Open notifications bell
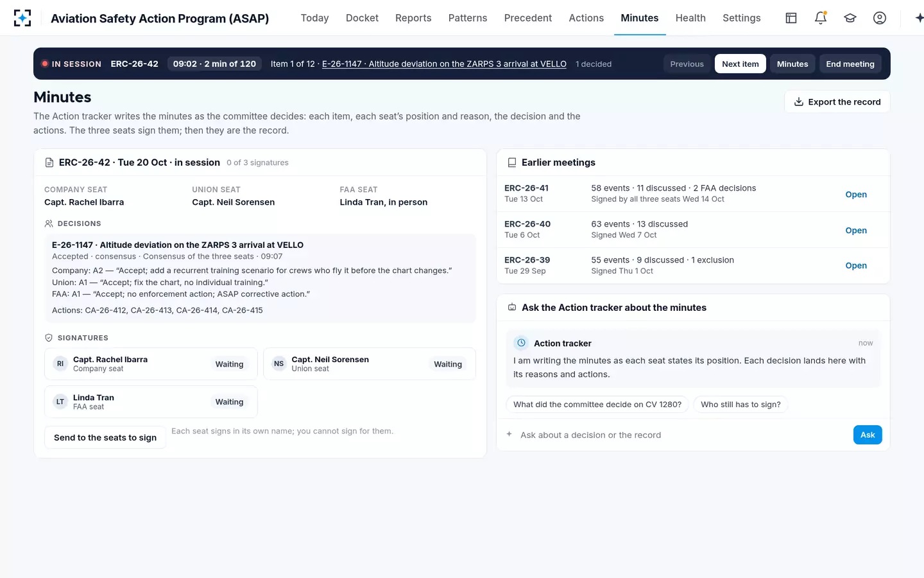The width and height of the screenshot is (924, 578). pyautogui.click(x=821, y=18)
